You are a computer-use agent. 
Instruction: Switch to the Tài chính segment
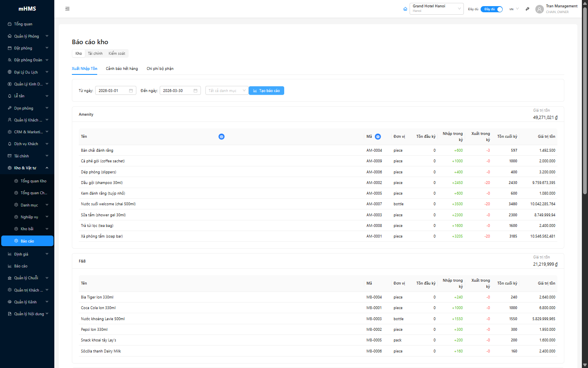tap(95, 54)
